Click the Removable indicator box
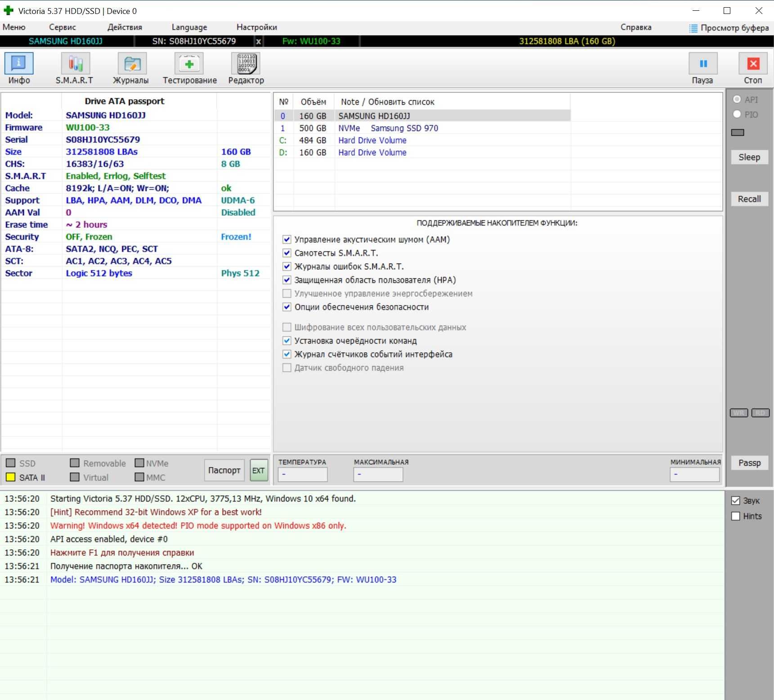This screenshot has width=774, height=700. (75, 463)
